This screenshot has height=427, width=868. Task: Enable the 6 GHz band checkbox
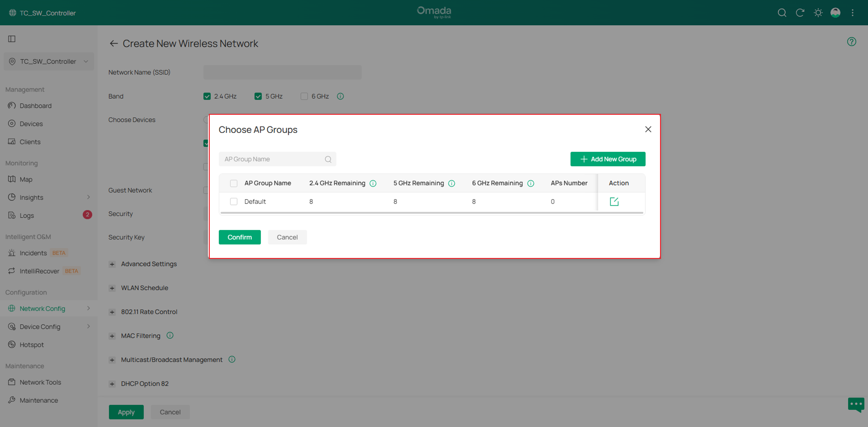[x=304, y=96]
